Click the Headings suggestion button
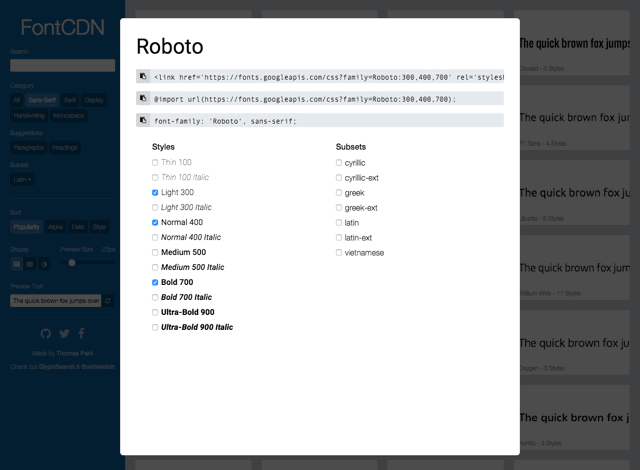 click(x=65, y=147)
